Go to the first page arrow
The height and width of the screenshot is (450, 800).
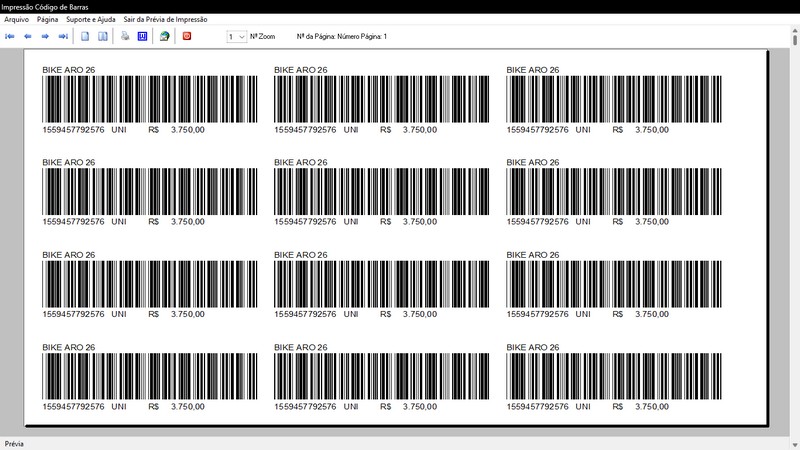10,36
